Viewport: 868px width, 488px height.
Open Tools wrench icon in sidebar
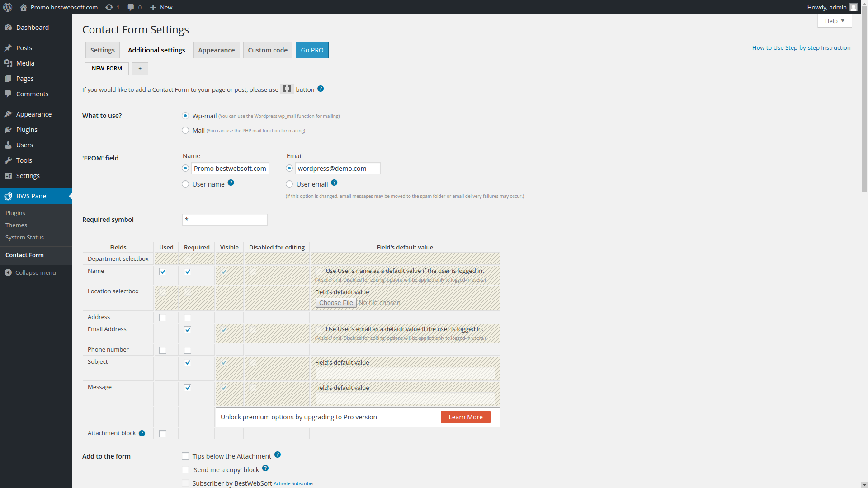click(8, 160)
